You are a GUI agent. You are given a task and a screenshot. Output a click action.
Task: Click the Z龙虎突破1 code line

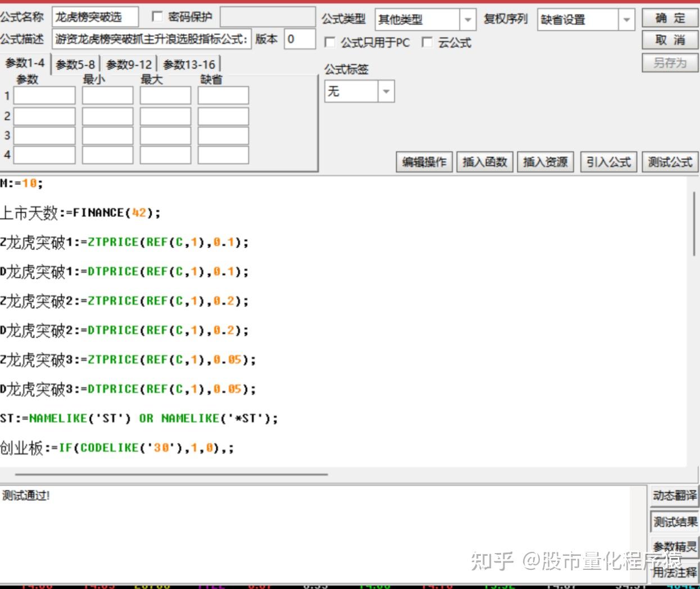pyautogui.click(x=124, y=242)
